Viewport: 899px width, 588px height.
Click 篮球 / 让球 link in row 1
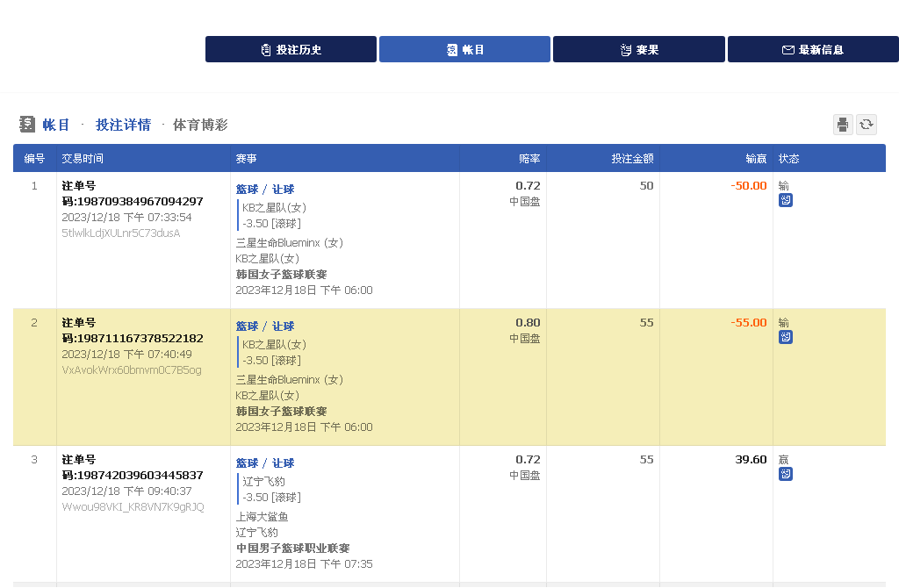coord(265,189)
